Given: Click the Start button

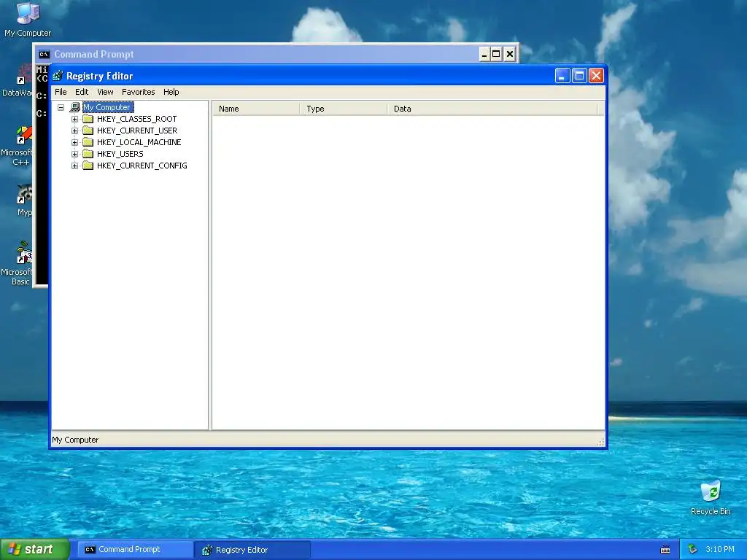Looking at the screenshot, I should pos(34,550).
